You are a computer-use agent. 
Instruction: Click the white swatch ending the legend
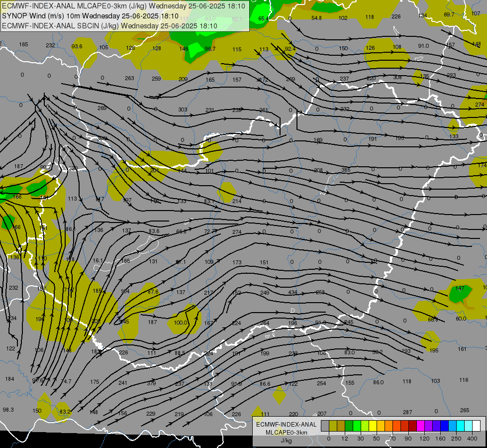[x=476, y=426]
